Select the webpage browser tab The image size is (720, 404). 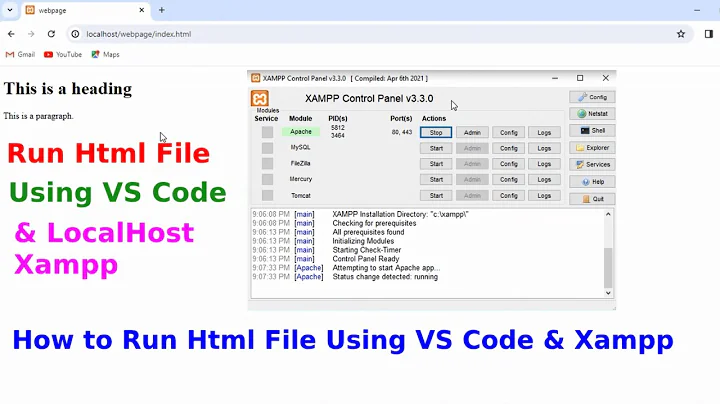(x=86, y=10)
